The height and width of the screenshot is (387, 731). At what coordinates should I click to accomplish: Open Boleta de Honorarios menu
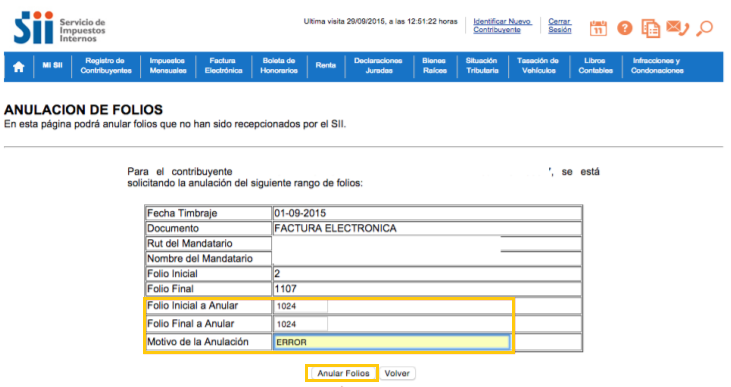pyautogui.click(x=279, y=66)
